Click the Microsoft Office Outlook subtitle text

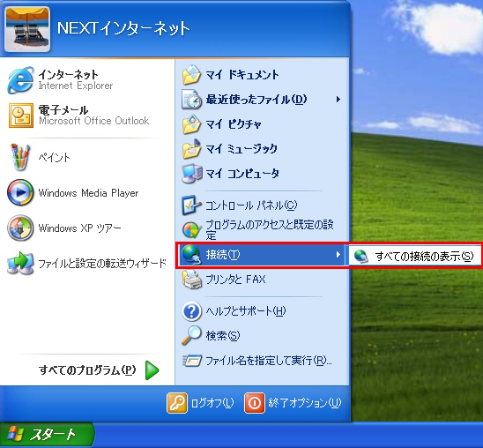94,121
